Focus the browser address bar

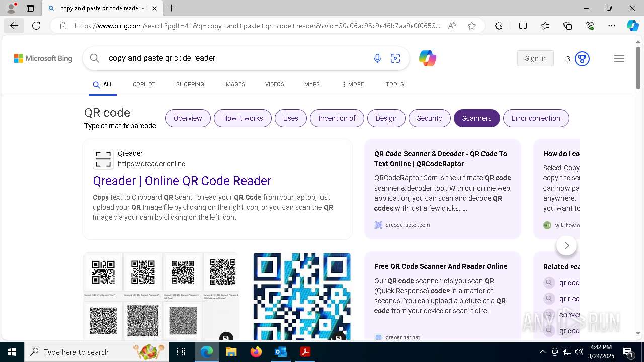[x=257, y=26]
